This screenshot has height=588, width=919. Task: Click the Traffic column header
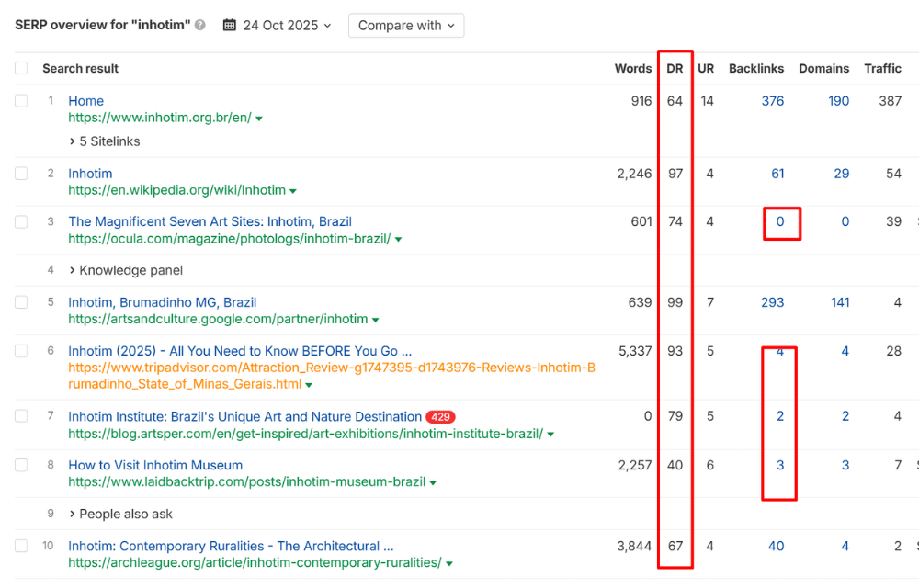(882, 68)
